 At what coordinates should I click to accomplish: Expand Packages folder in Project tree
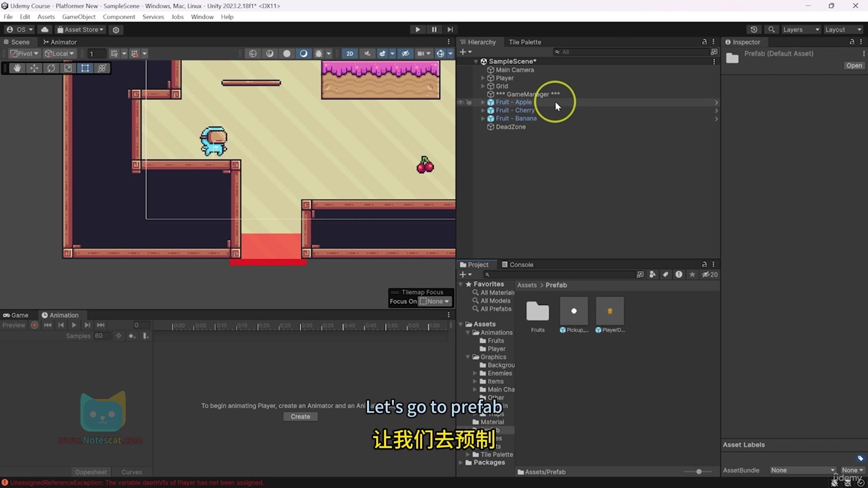click(461, 463)
